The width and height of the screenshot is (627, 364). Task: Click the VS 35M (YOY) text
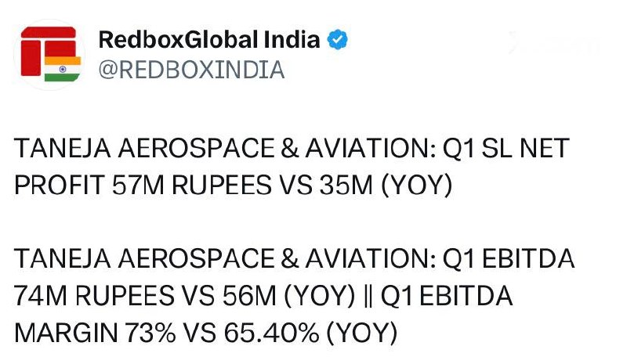[x=365, y=186]
